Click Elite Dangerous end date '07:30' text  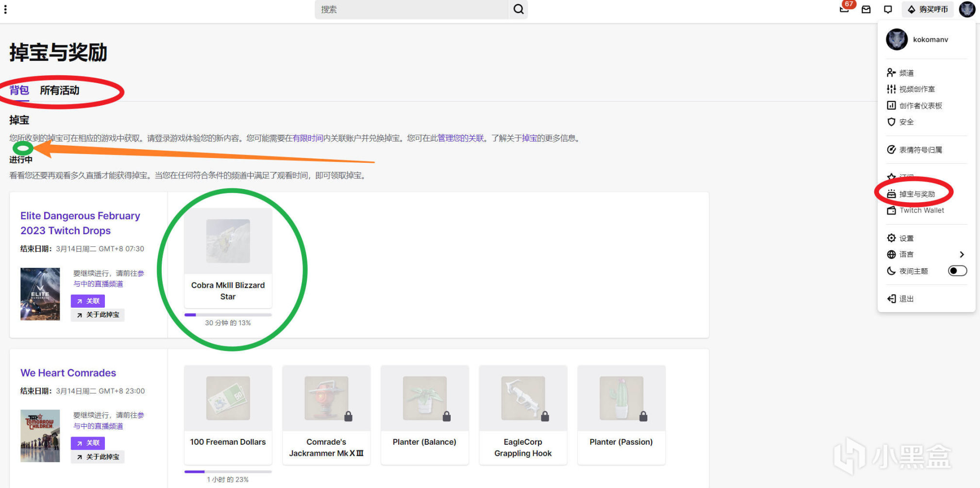(135, 249)
